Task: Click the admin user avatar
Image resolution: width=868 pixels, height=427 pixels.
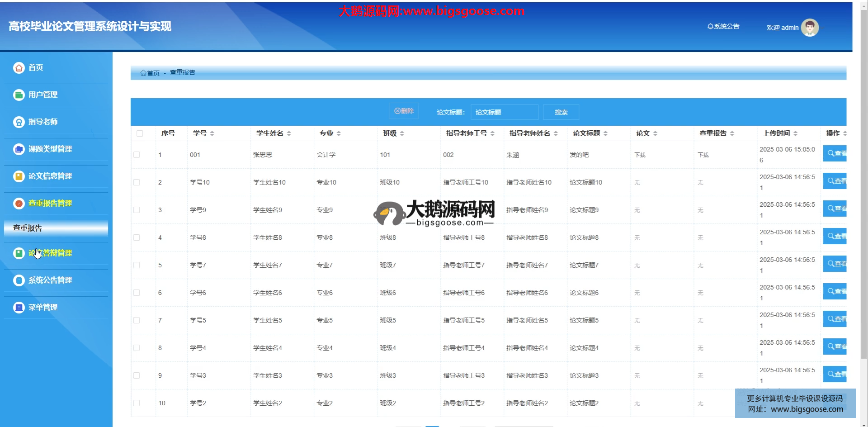Action: pyautogui.click(x=809, y=28)
